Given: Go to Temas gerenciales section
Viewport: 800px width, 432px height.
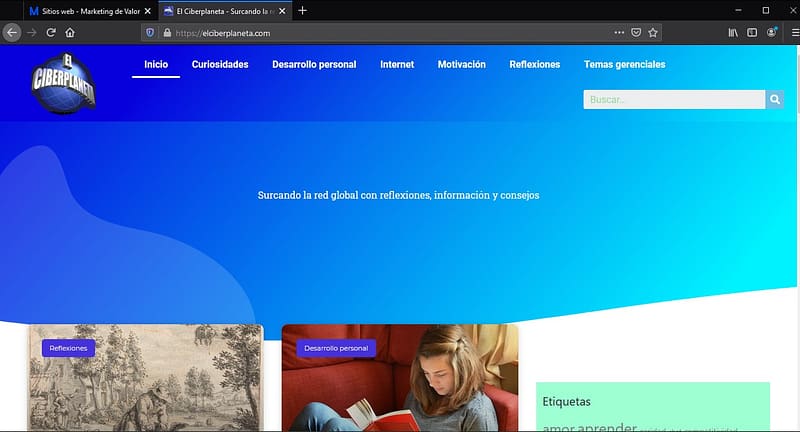Looking at the screenshot, I should (x=624, y=64).
